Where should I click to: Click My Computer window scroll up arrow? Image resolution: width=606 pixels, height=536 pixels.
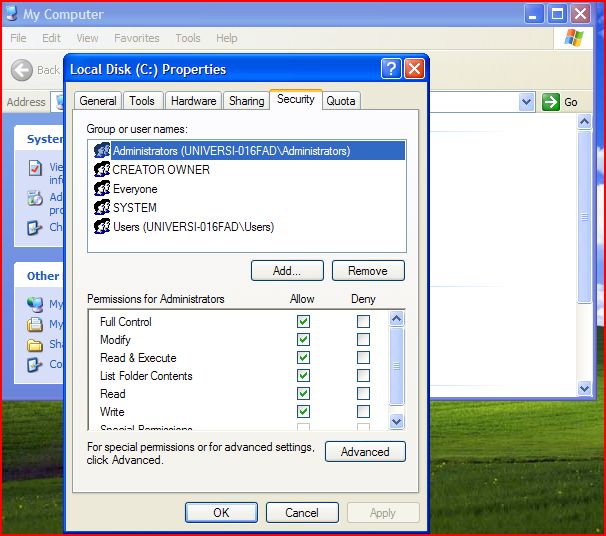pyautogui.click(x=584, y=122)
